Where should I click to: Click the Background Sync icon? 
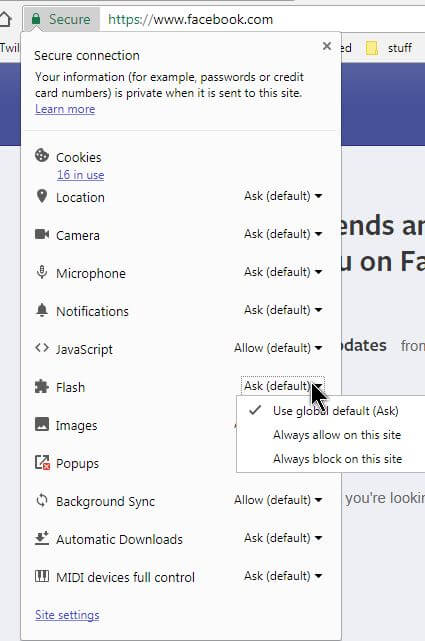tap(42, 500)
